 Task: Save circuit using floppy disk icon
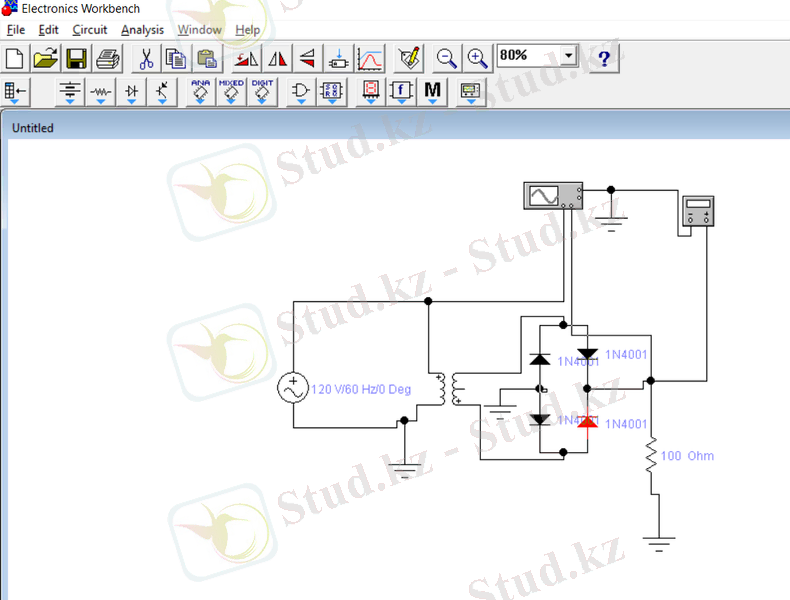coord(77,57)
